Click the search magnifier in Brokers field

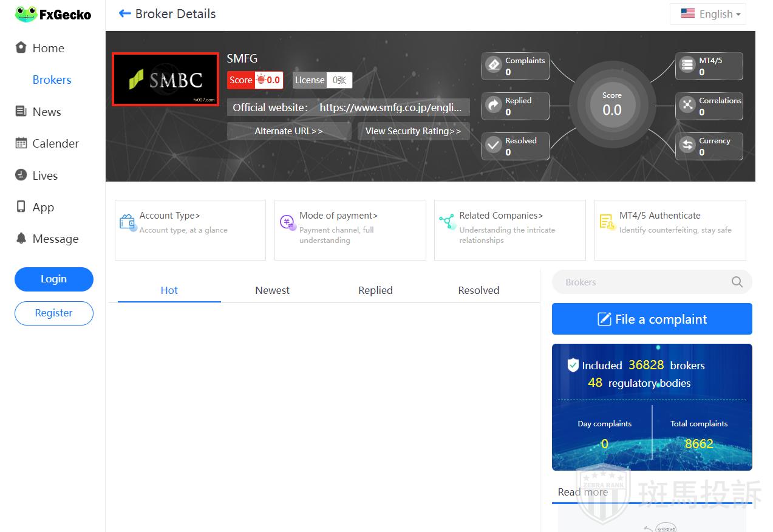737,282
